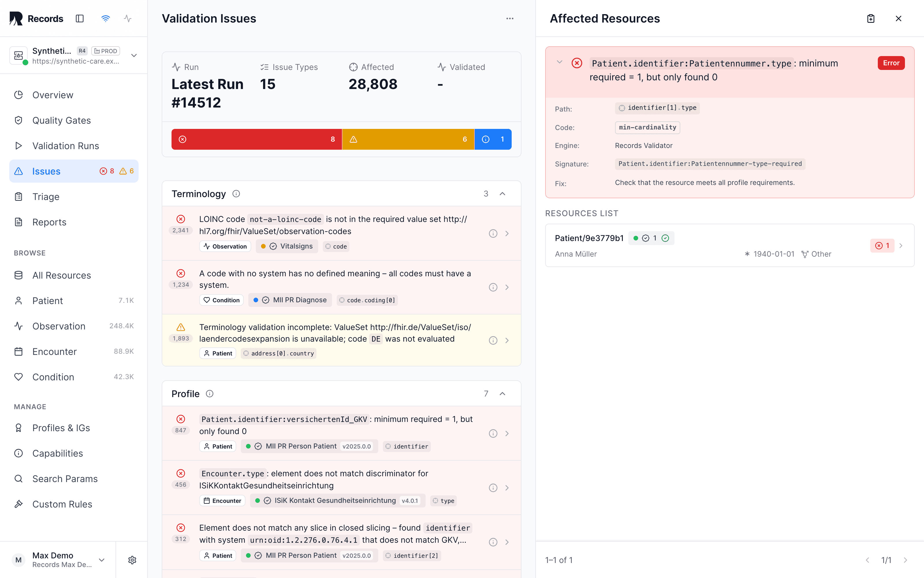Screen dimensions: 924x578
Task: Browse Observation resources
Action: [x=74, y=326]
